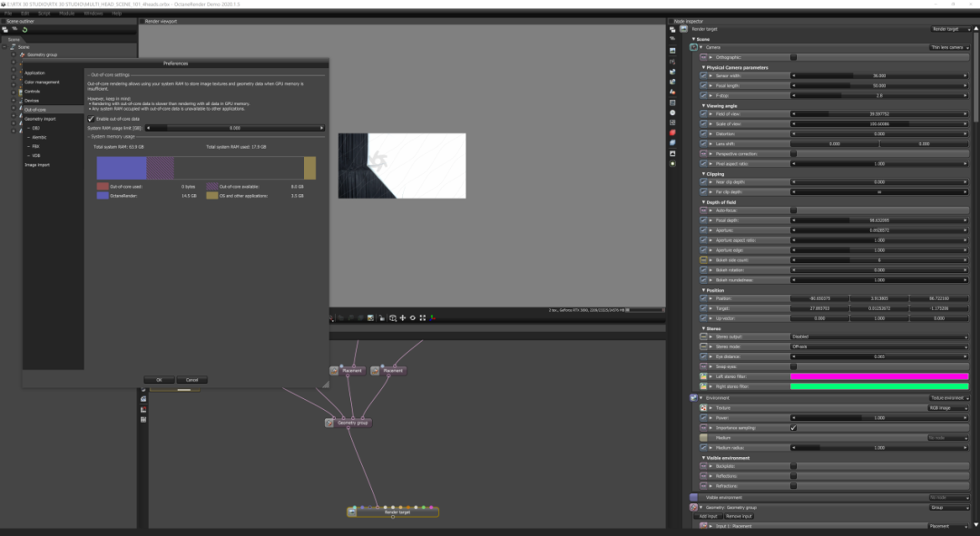Click the Add input button
The width and height of the screenshot is (980, 536).
click(x=709, y=516)
